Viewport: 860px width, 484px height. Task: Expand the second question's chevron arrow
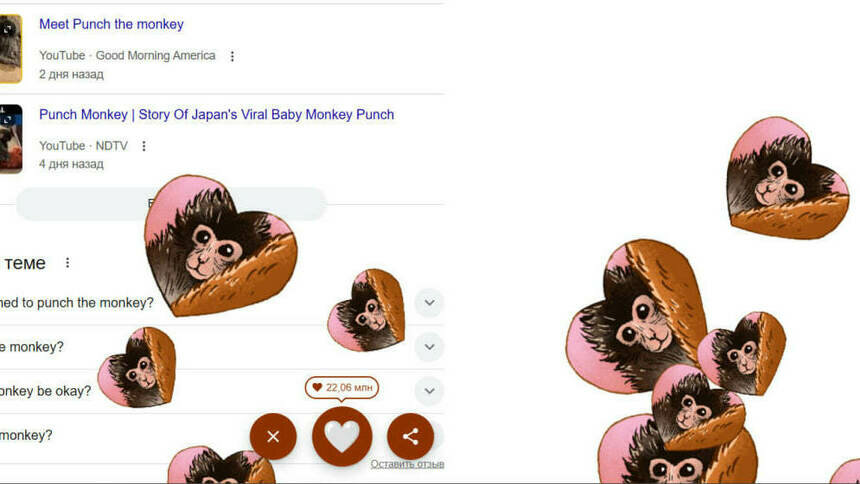pyautogui.click(x=429, y=347)
